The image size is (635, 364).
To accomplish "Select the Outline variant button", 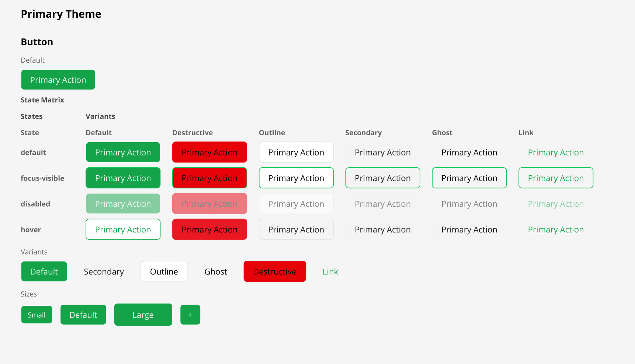I will pos(164,271).
